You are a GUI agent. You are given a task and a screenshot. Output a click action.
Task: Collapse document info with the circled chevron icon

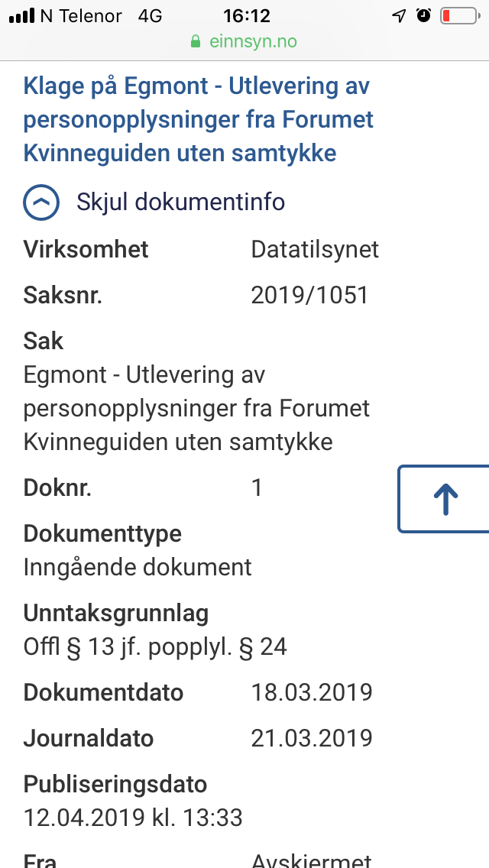pos(41,202)
